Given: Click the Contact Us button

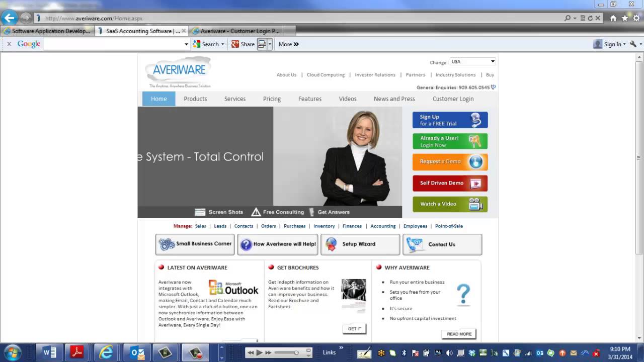Looking at the screenshot, I should coord(442,244).
